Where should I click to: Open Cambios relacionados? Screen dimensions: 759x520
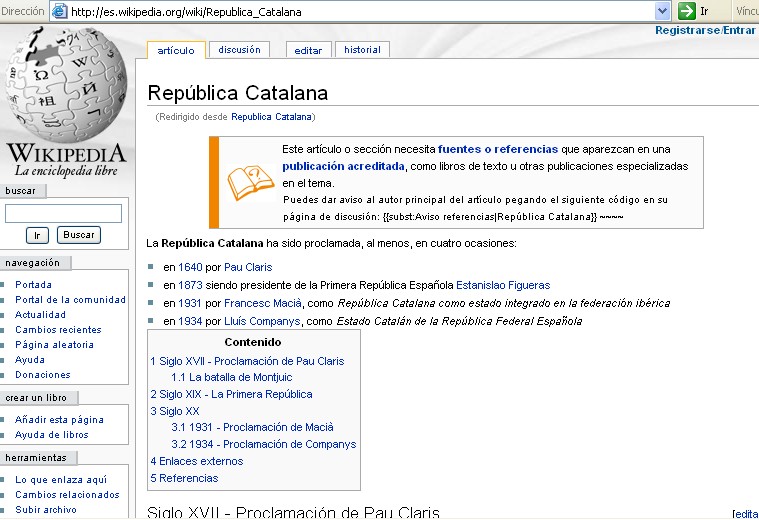[x=67, y=495]
